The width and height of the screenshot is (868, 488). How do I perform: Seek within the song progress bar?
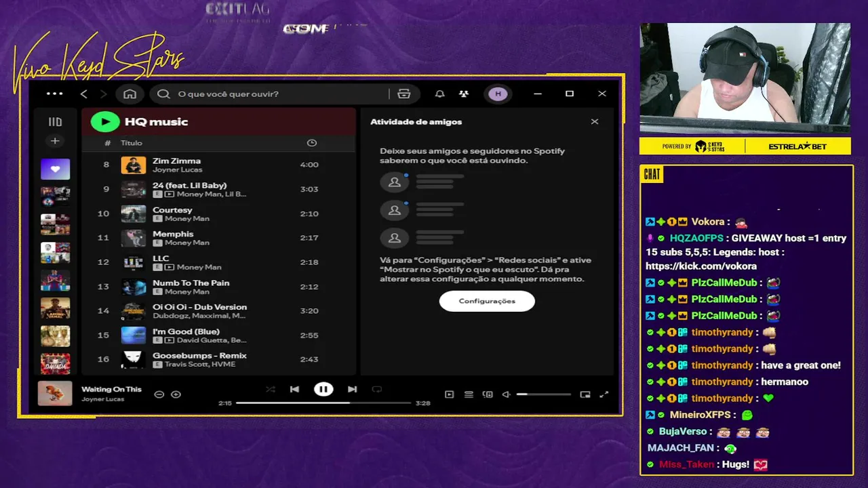click(x=323, y=403)
